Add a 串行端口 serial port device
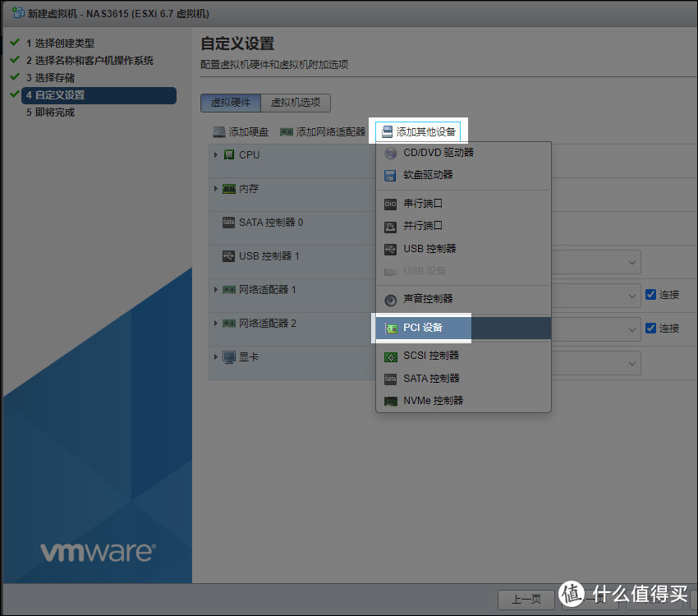The width and height of the screenshot is (698, 616). tap(422, 203)
